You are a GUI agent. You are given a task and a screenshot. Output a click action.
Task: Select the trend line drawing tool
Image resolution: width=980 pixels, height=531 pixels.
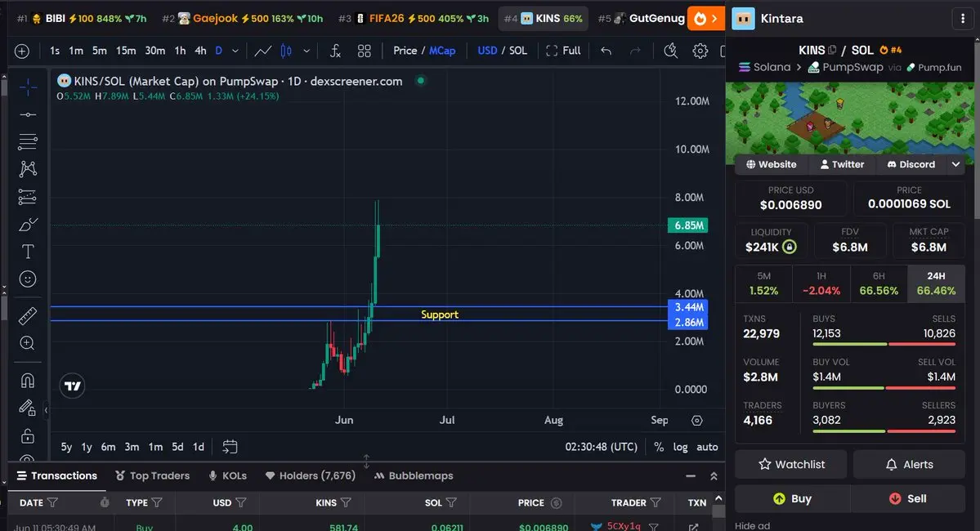coord(28,115)
